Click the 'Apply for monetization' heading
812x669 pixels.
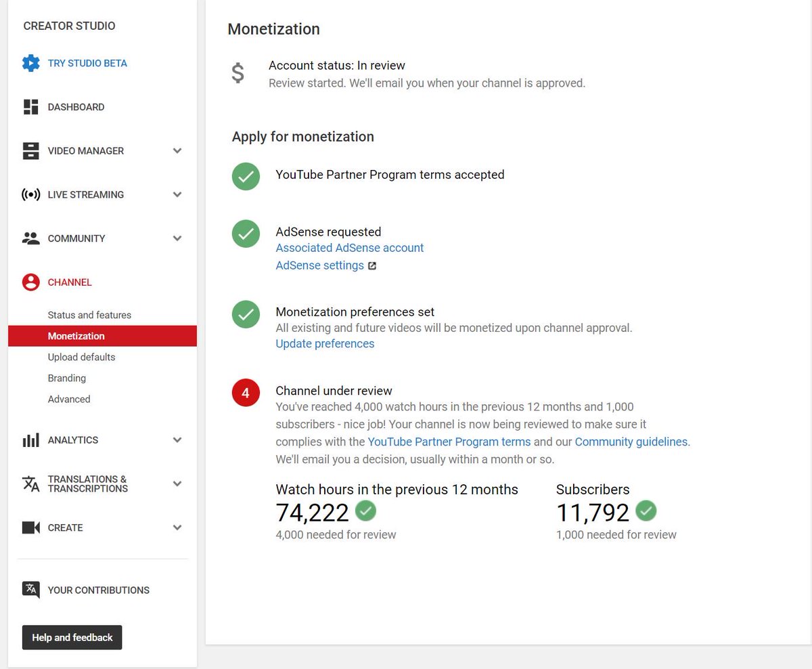tap(302, 137)
